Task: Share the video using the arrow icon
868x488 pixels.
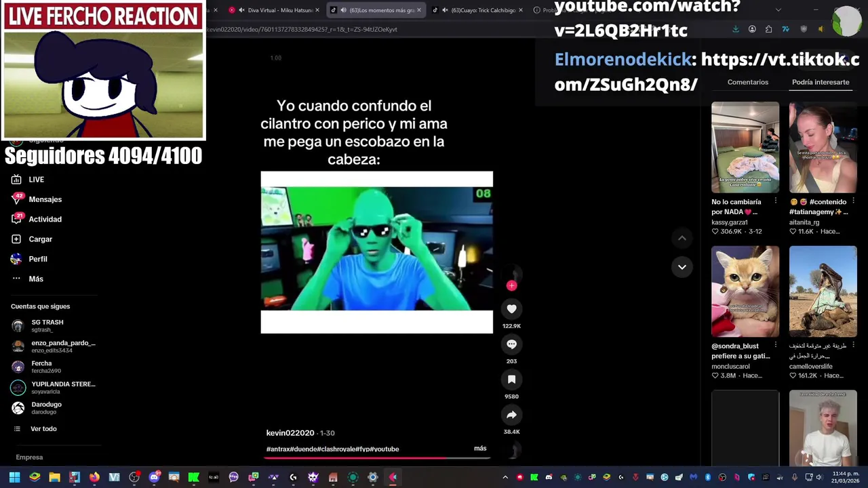Action: (511, 415)
